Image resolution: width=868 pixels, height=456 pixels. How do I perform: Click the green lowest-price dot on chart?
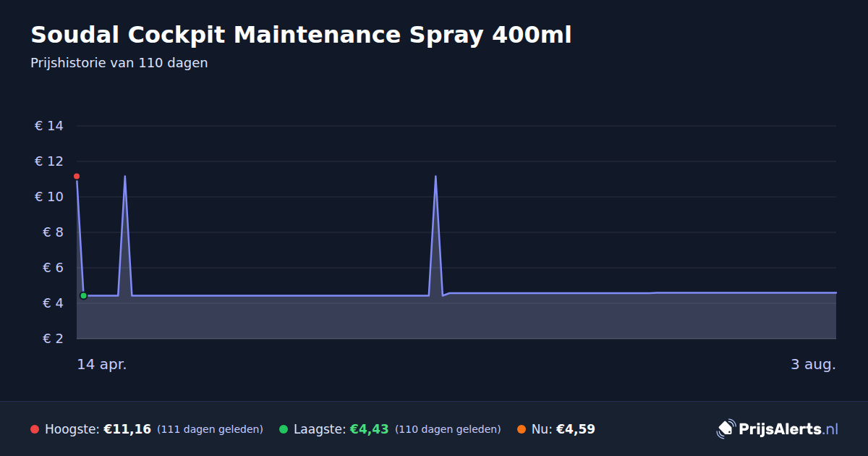[x=83, y=295]
